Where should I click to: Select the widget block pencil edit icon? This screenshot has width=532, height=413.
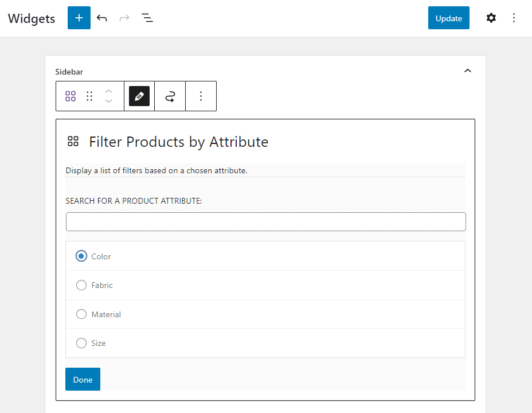pos(139,96)
